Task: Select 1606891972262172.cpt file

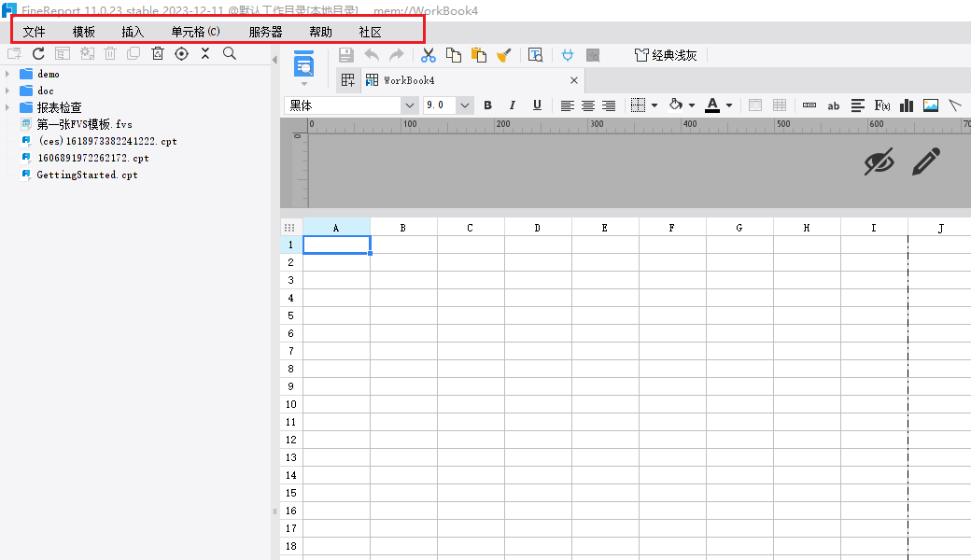Action: (x=92, y=159)
